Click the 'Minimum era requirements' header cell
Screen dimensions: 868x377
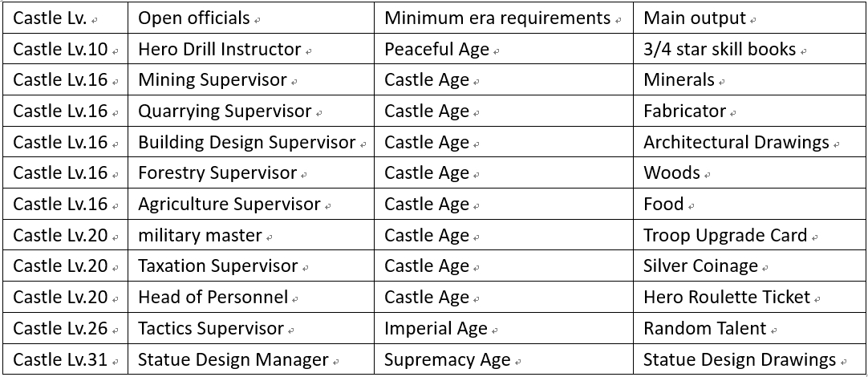click(x=497, y=18)
